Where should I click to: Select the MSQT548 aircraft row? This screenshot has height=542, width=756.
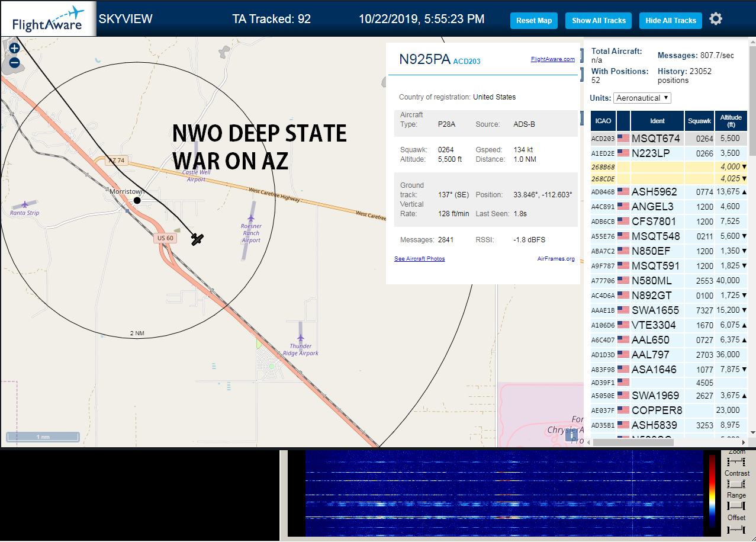pos(669,236)
